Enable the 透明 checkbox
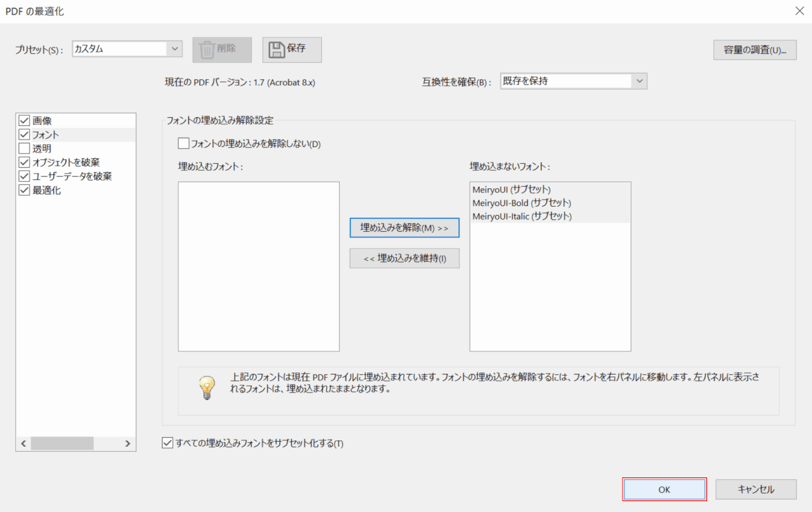812x512 pixels. 25,148
